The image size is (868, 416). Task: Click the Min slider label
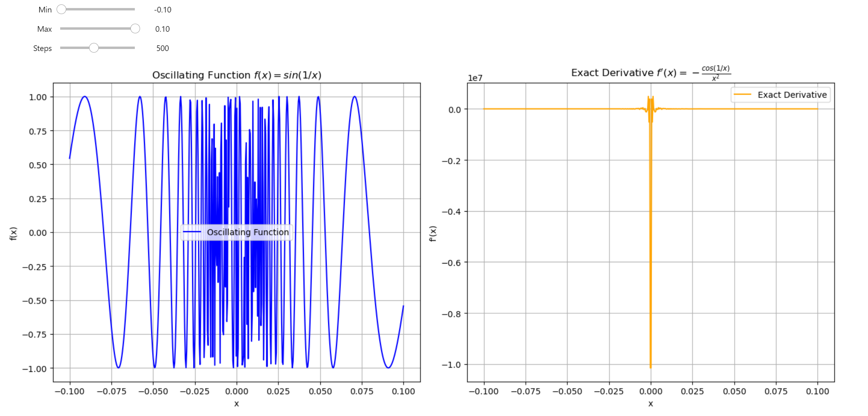point(45,10)
